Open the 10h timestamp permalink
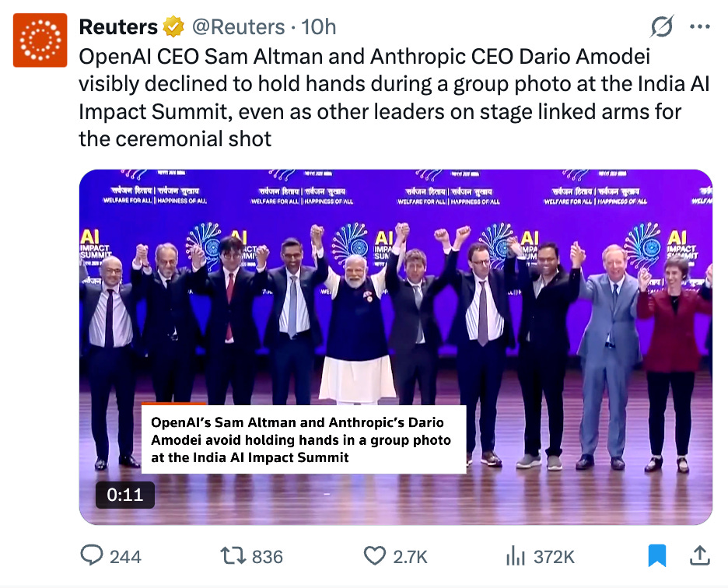 coord(319,27)
